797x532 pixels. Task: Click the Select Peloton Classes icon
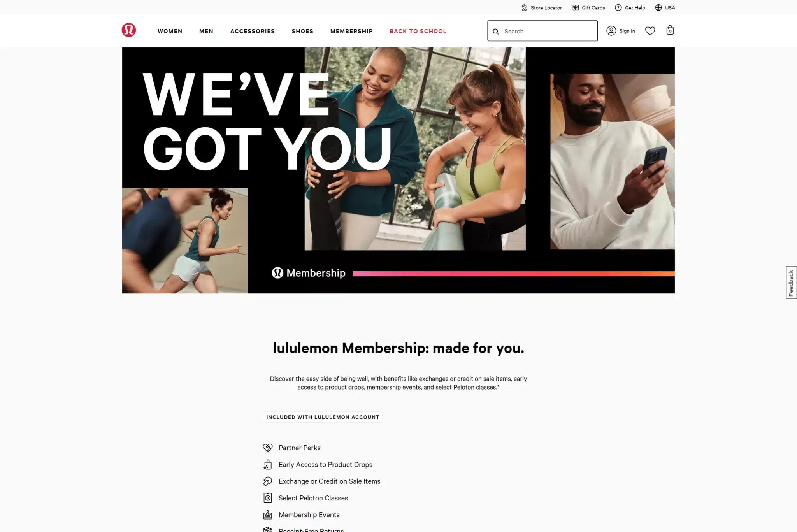268,498
